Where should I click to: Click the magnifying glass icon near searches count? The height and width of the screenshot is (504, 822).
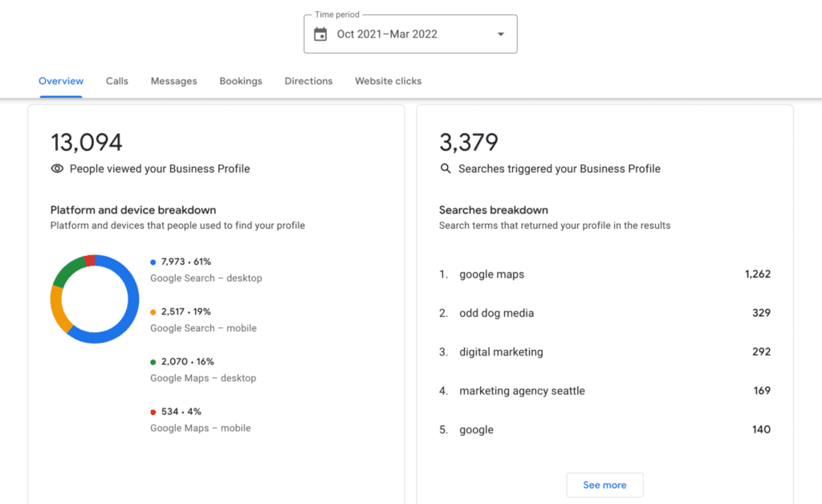pos(445,169)
